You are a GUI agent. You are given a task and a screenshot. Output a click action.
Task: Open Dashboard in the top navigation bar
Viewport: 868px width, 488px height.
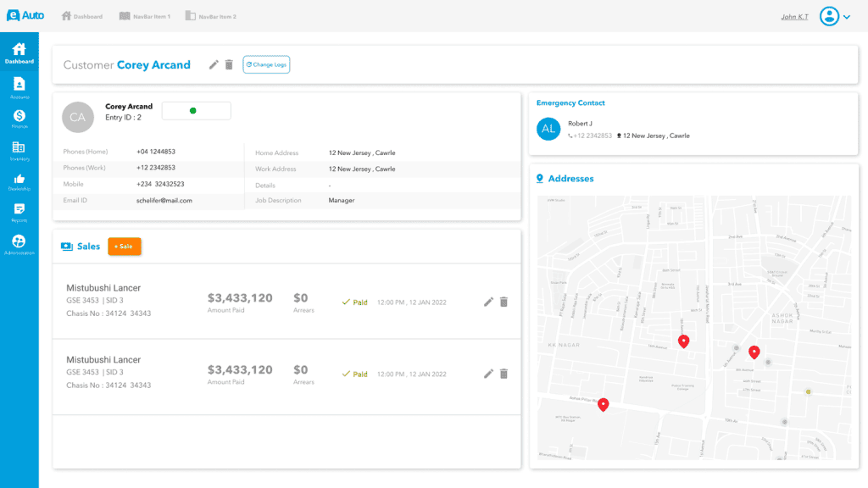coord(82,17)
